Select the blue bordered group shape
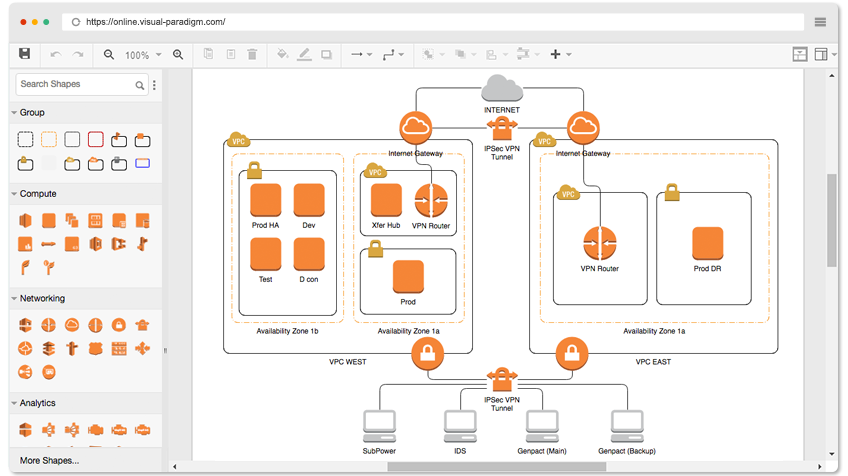The height and width of the screenshot is (476, 848). tap(142, 163)
